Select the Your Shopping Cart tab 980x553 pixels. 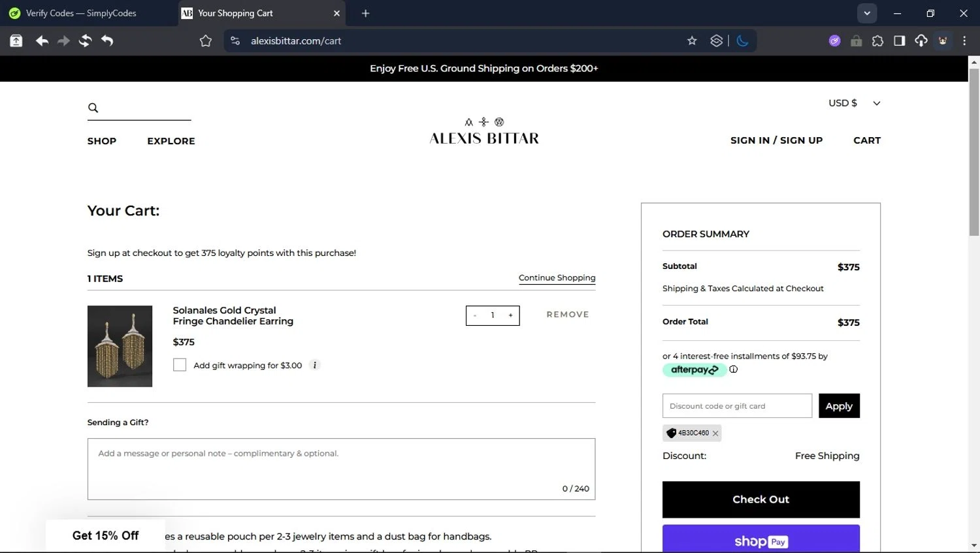tap(261, 13)
